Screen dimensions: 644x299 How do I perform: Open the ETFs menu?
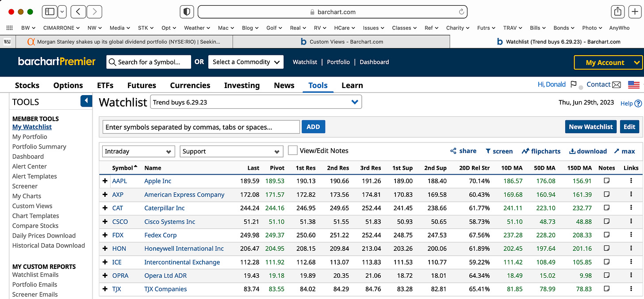click(x=105, y=85)
